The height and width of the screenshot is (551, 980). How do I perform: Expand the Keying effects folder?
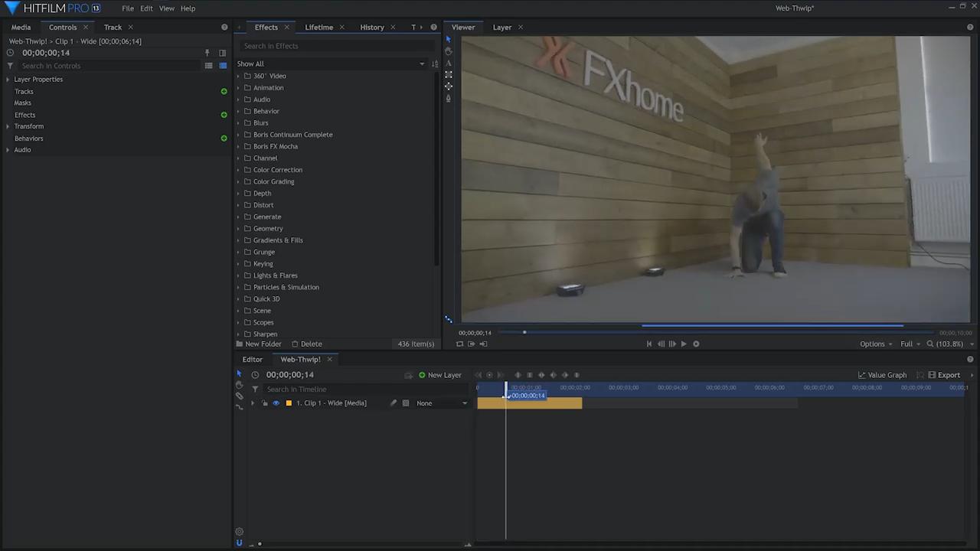click(x=238, y=264)
